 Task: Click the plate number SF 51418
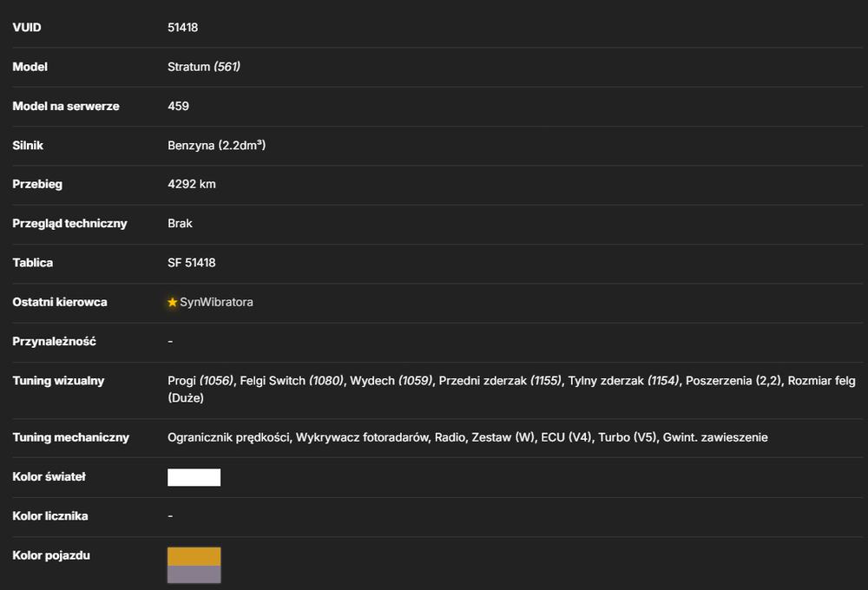pyautogui.click(x=192, y=263)
